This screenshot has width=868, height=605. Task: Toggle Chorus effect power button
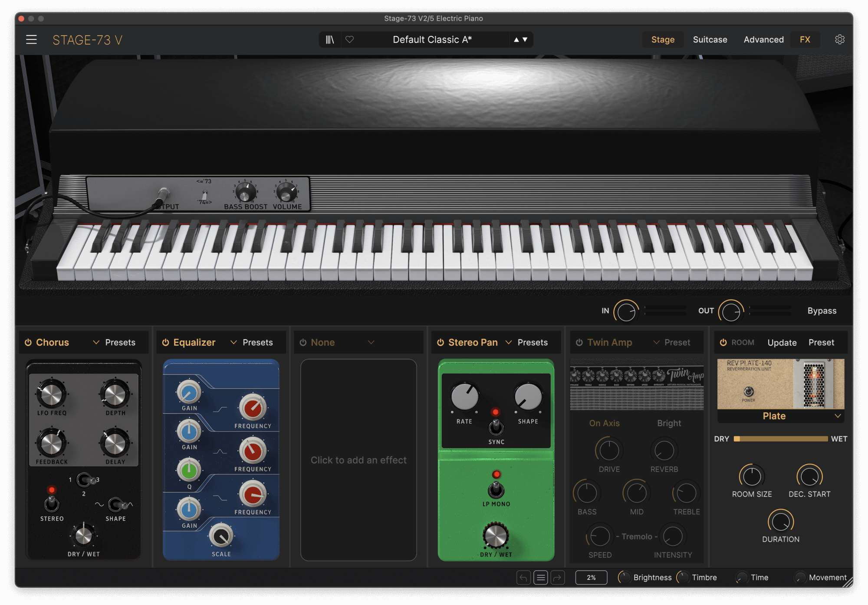coord(28,342)
